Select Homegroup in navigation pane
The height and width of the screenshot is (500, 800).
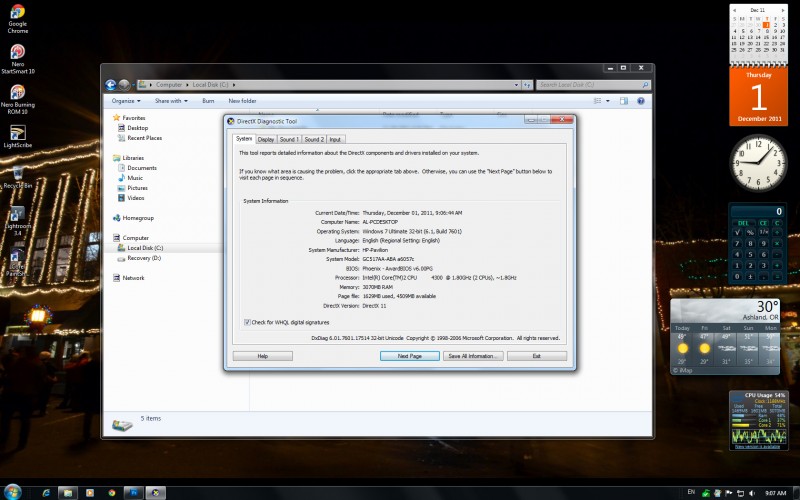tap(133, 218)
